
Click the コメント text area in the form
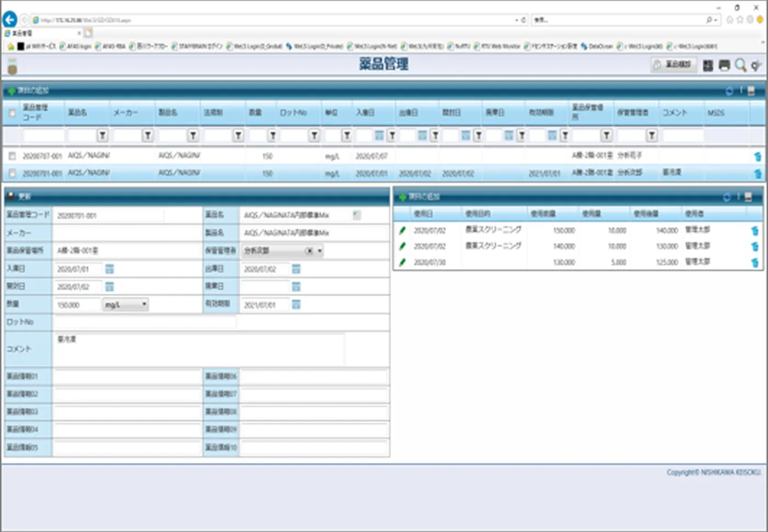199,349
